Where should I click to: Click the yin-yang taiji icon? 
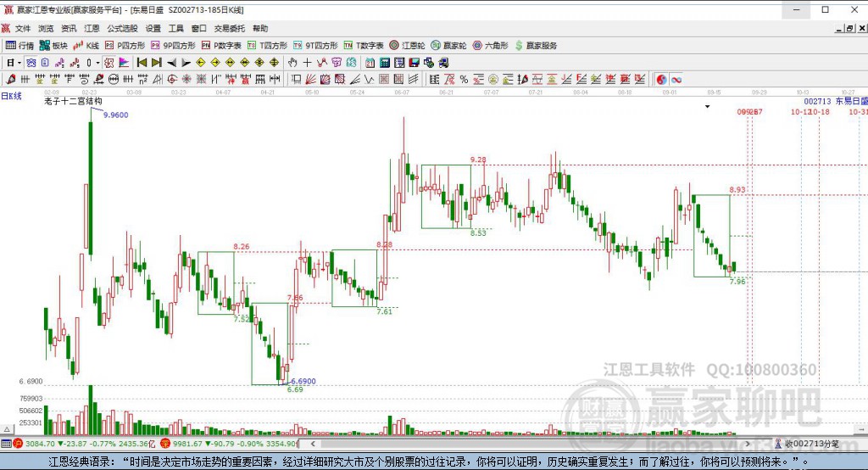(661, 79)
